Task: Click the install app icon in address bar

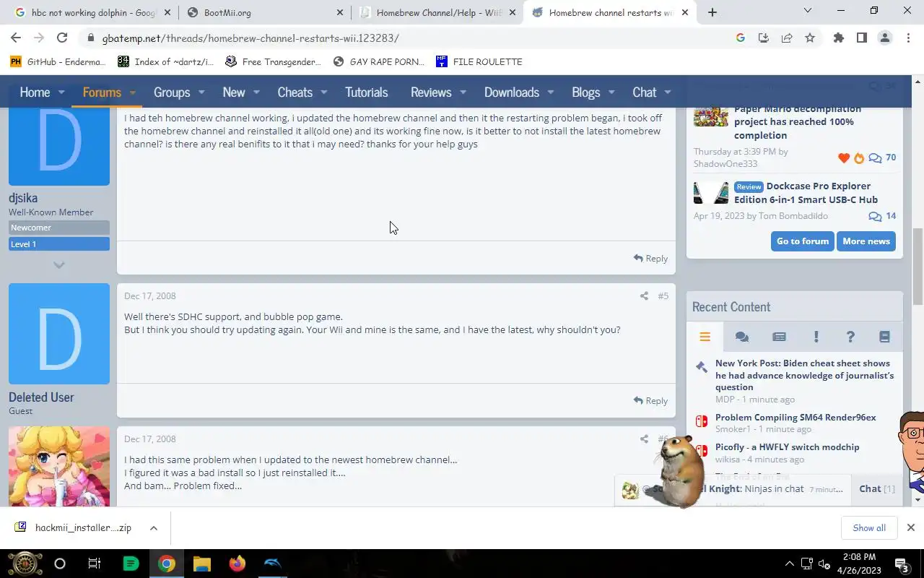Action: pos(764,38)
